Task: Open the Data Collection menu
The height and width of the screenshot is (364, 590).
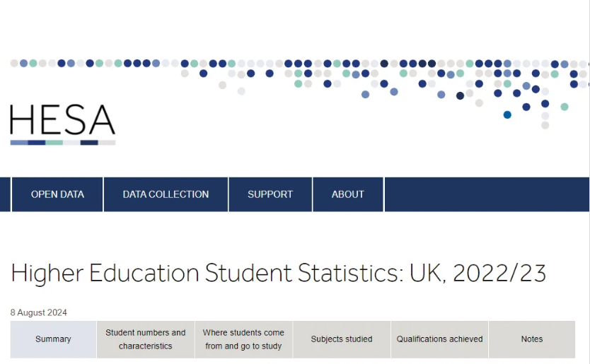Action: pyautogui.click(x=166, y=194)
